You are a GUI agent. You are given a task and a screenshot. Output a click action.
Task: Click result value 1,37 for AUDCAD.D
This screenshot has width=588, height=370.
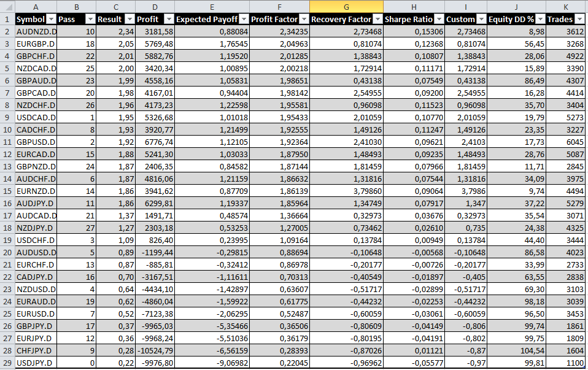pyautogui.click(x=115, y=216)
